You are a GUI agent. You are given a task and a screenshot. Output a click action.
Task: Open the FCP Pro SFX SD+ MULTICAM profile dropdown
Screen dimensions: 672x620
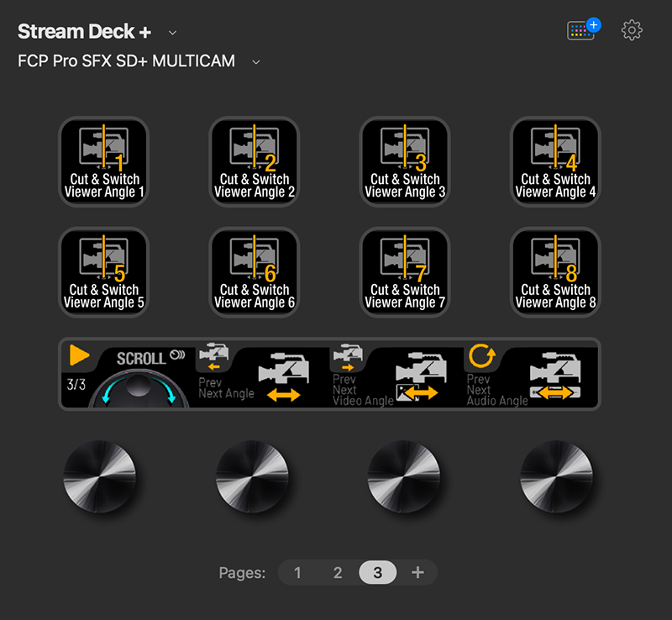255,61
